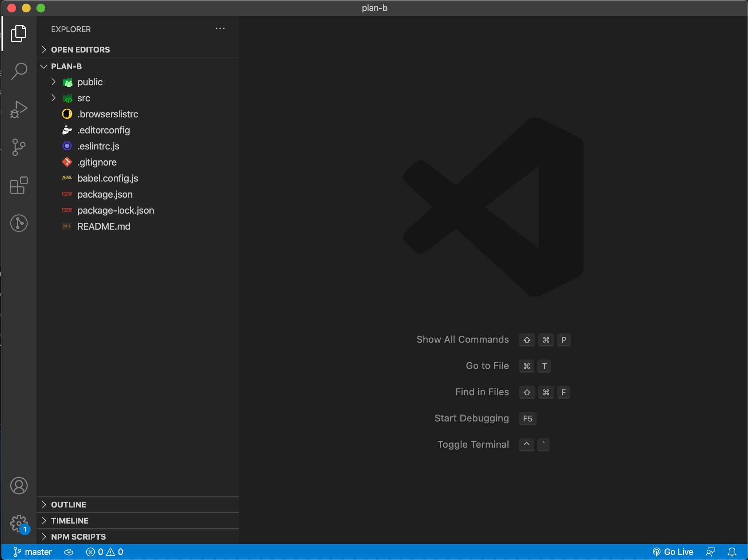Click the Go to File label
748x560 pixels.
click(x=487, y=366)
